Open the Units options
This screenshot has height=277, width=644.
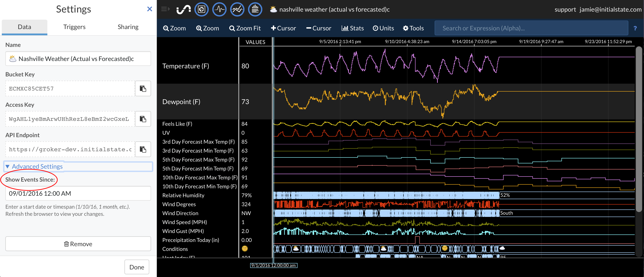(x=383, y=28)
